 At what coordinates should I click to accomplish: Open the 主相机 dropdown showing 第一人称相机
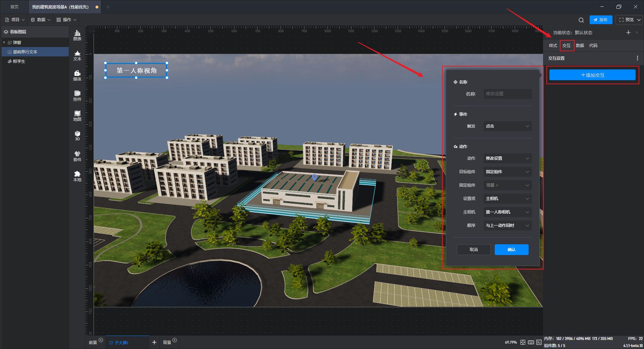(x=507, y=212)
